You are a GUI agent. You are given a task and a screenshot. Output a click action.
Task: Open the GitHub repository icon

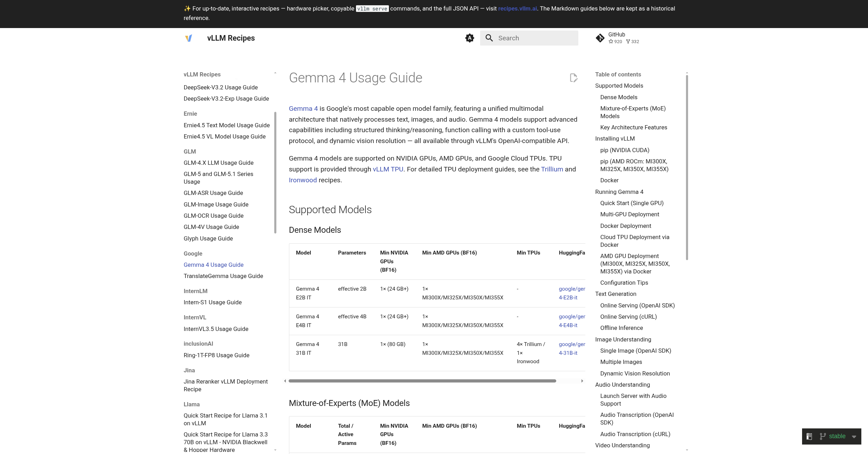600,38
